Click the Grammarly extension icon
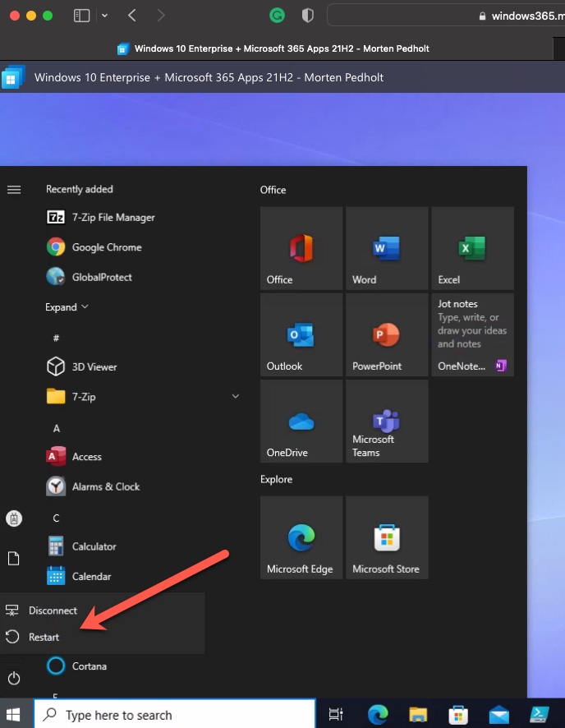This screenshot has height=728, width=565. [277, 16]
